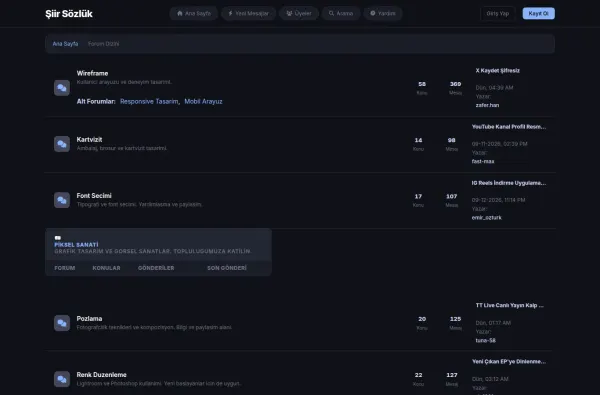This screenshot has height=395, width=600.
Task: Click the Alt Forumlar label
Action: (96, 101)
